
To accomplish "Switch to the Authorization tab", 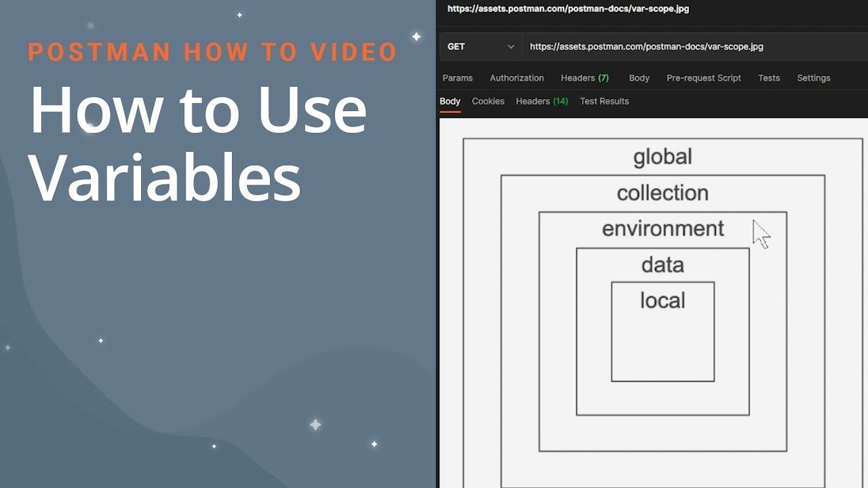I will 517,78.
